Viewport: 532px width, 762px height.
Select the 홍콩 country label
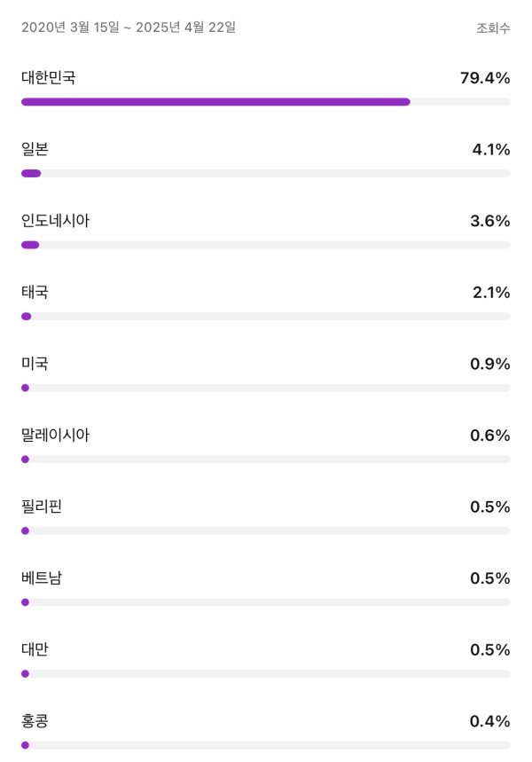pos(35,721)
